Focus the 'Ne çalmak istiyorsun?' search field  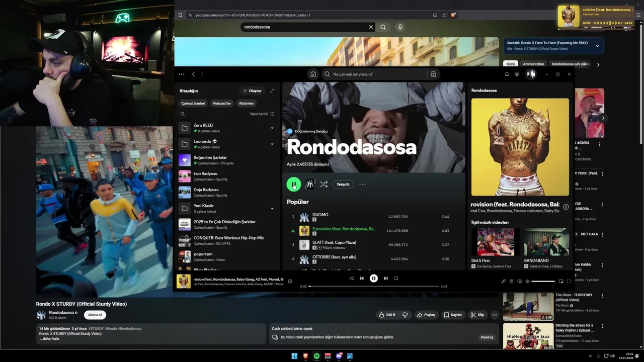point(375,74)
